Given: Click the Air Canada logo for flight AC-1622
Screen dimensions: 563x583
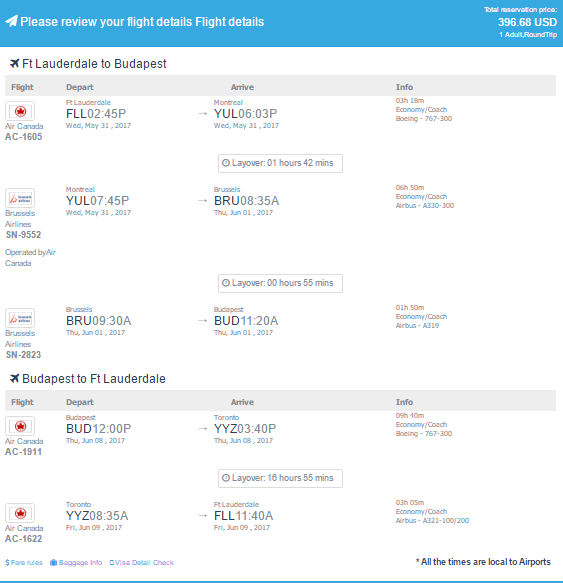Looking at the screenshot, I should pyautogui.click(x=20, y=513).
